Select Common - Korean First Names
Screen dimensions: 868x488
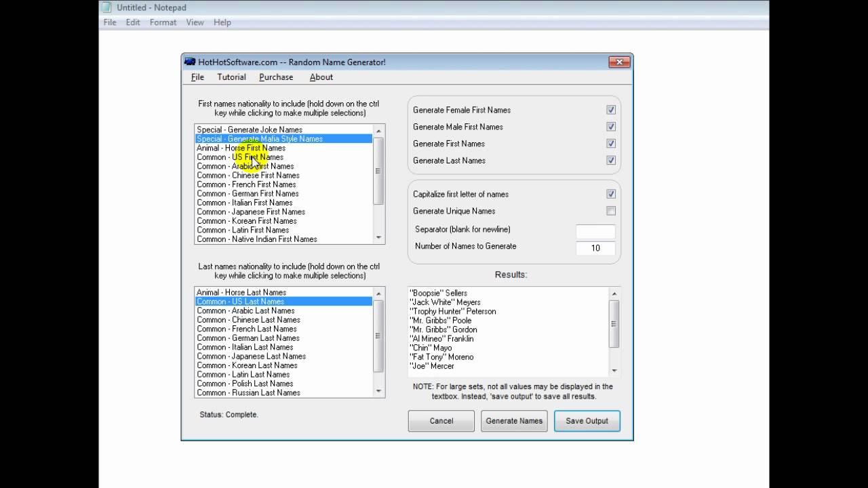tap(283, 221)
